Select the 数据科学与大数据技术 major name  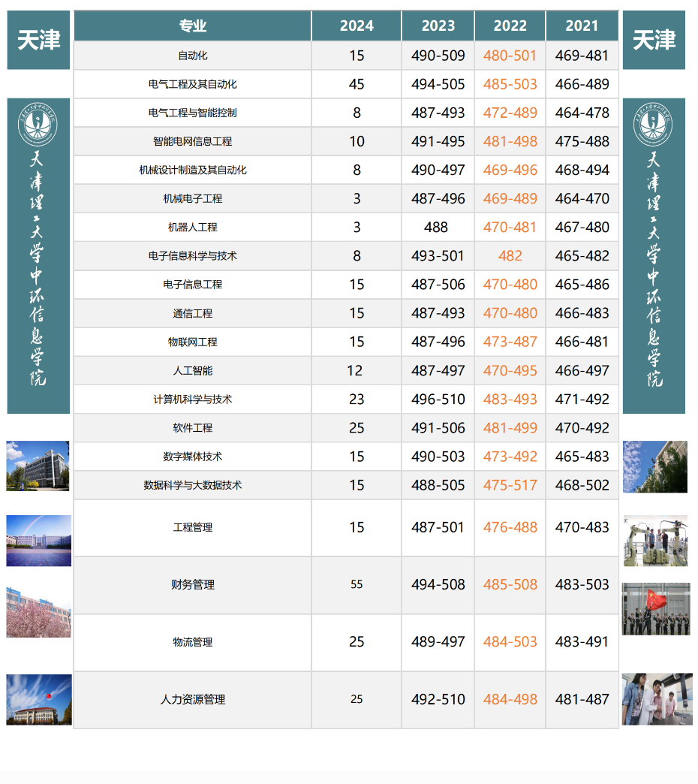tap(193, 485)
